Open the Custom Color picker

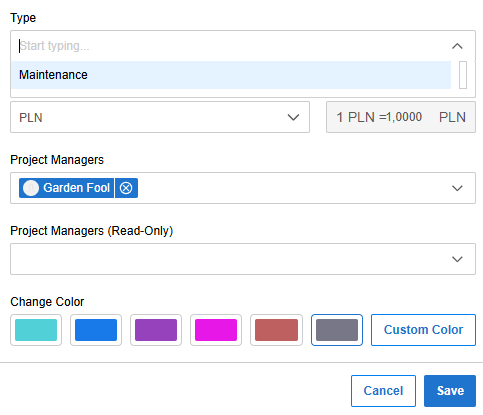[x=423, y=330]
